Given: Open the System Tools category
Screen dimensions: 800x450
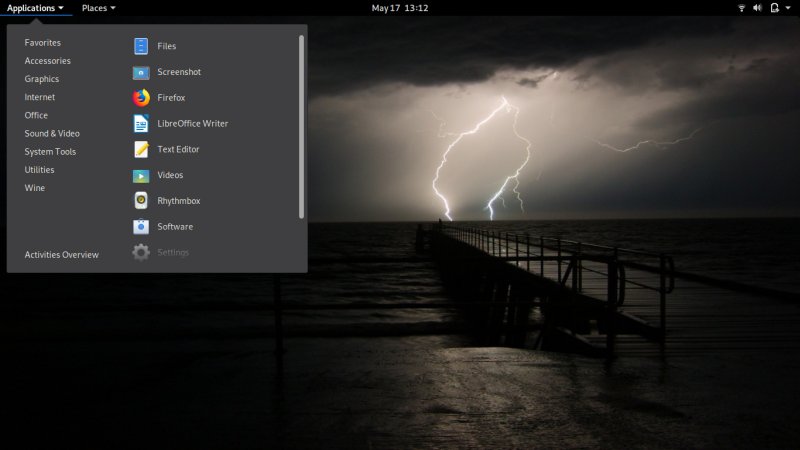Looking at the screenshot, I should pos(50,152).
